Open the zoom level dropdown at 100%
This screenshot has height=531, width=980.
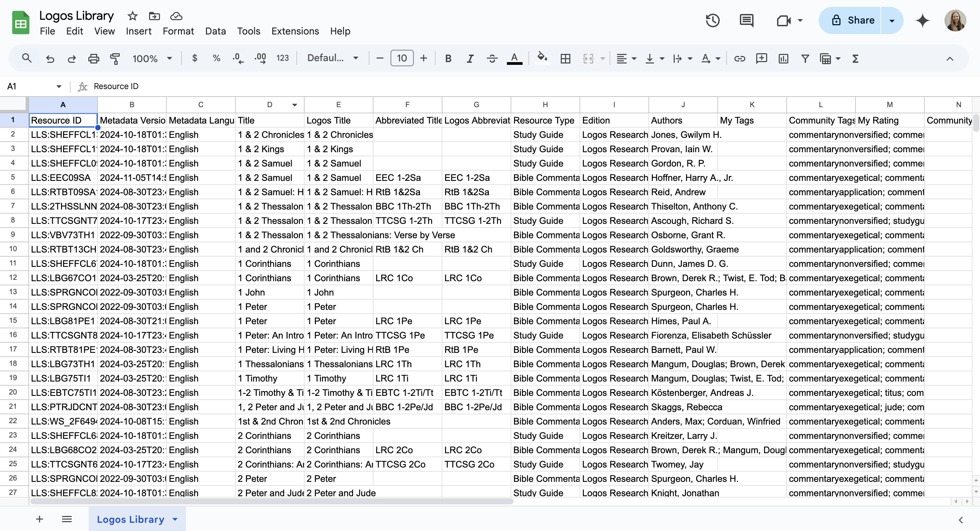click(152, 58)
